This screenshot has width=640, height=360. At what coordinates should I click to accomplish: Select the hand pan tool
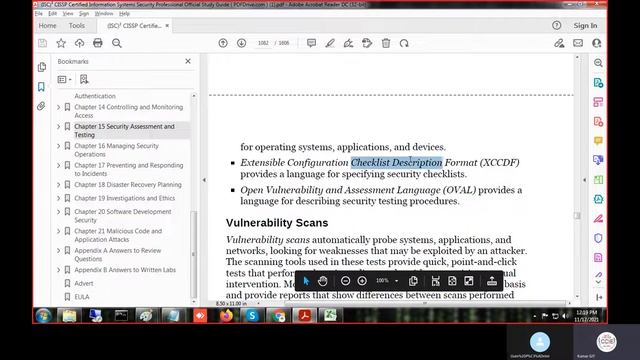(x=322, y=281)
